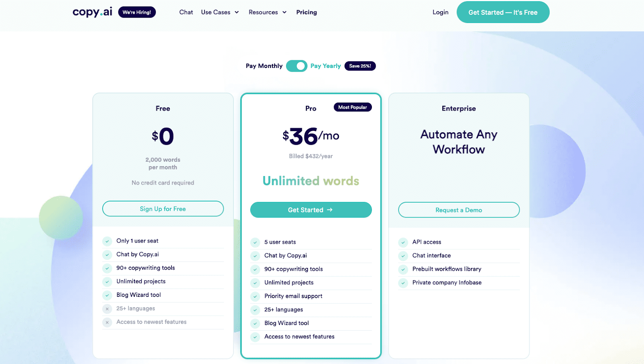Click the 2,000 words per month text
Screen dimensions: 644x364
[x=163, y=163]
